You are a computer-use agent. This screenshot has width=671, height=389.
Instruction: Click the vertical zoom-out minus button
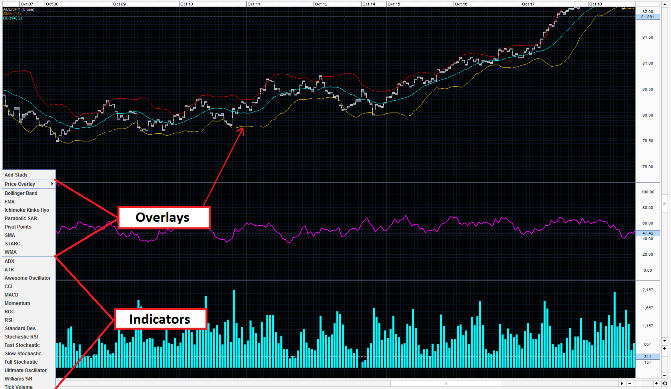[665, 375]
